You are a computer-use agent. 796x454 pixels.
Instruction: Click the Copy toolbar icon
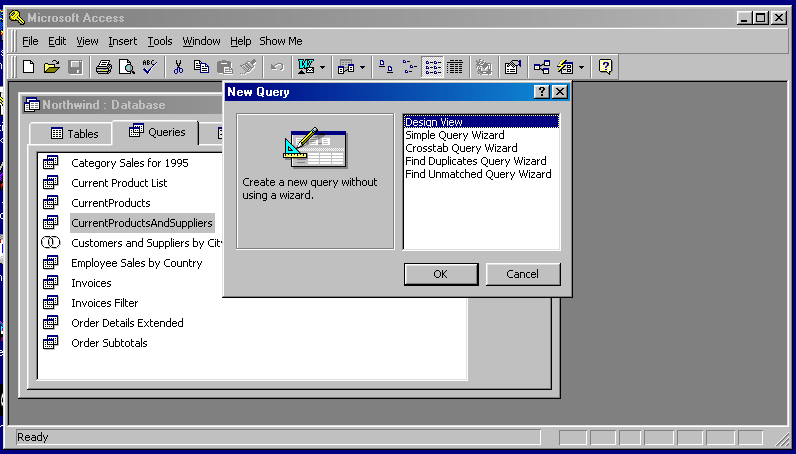pos(201,67)
